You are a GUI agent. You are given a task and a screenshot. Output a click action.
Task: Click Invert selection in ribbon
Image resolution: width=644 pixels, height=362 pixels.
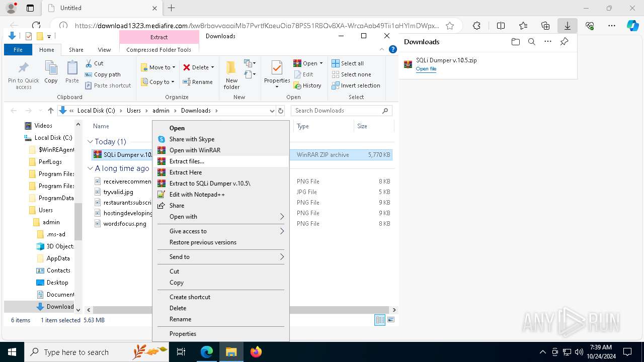pos(356,85)
